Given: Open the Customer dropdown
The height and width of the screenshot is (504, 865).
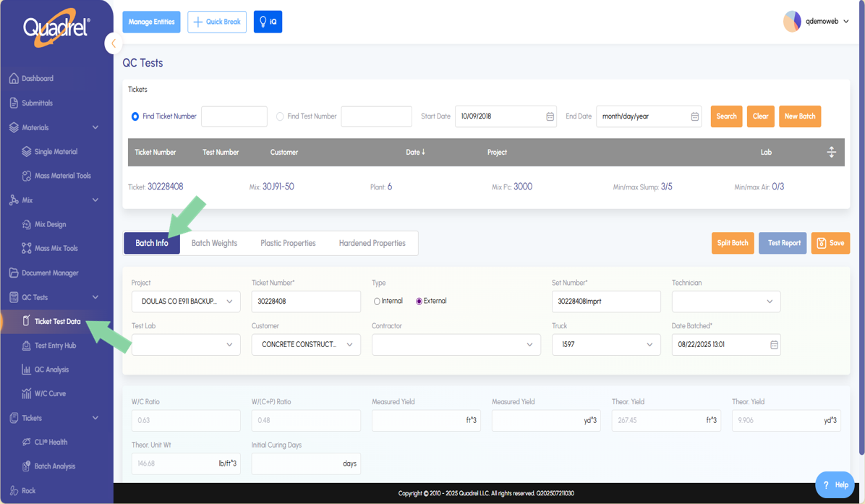Looking at the screenshot, I should point(306,345).
